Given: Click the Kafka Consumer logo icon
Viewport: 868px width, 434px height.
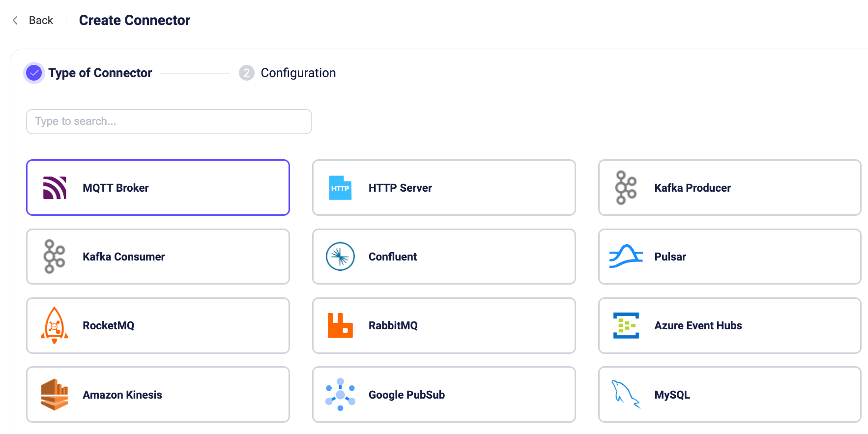Looking at the screenshot, I should (x=55, y=257).
